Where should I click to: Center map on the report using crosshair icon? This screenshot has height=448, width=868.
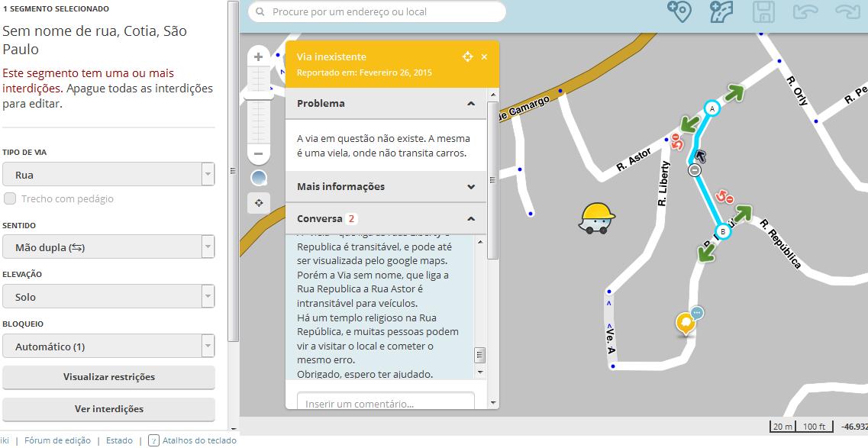tap(468, 56)
